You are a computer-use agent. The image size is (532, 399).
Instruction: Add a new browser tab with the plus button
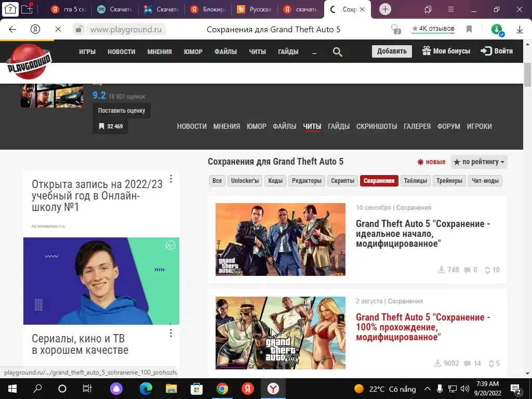tap(385, 9)
